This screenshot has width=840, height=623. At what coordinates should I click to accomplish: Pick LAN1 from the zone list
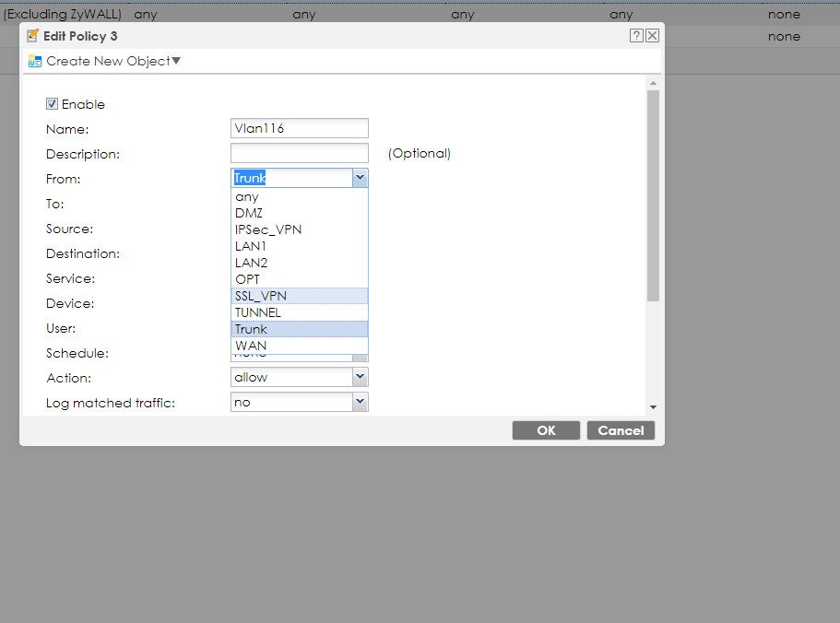point(300,246)
